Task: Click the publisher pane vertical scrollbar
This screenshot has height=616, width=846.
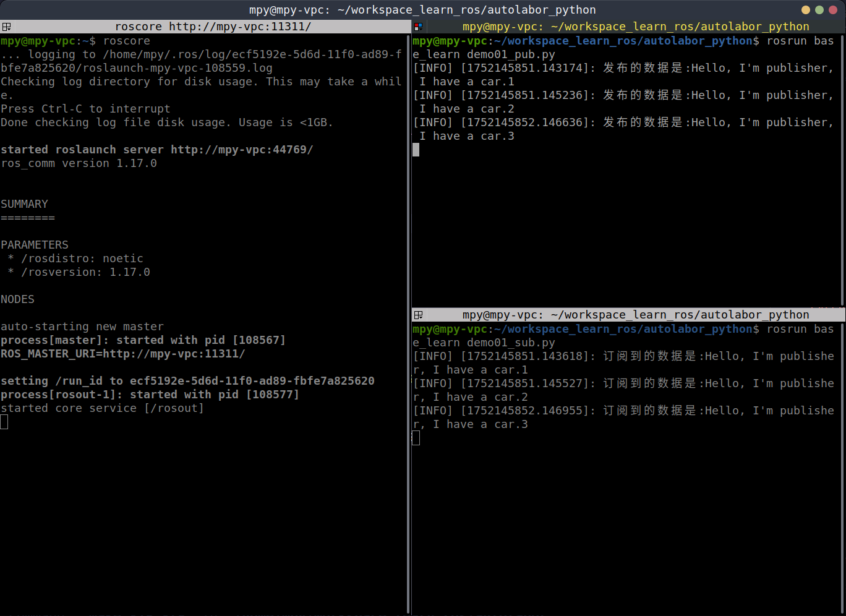Action: pos(842,170)
